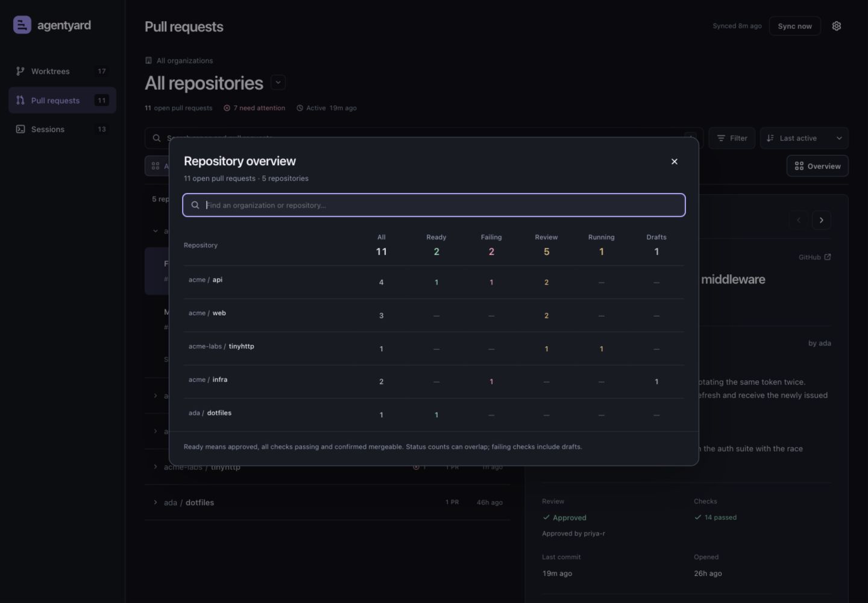The image size is (868, 603).
Task: Click the Overview button
Action: [817, 166]
